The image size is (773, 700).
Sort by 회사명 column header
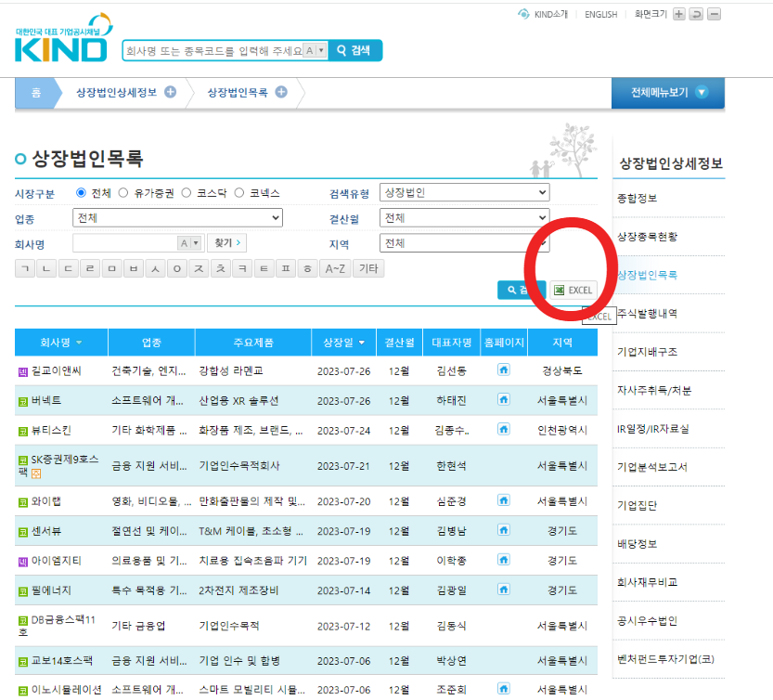pyautogui.click(x=61, y=343)
